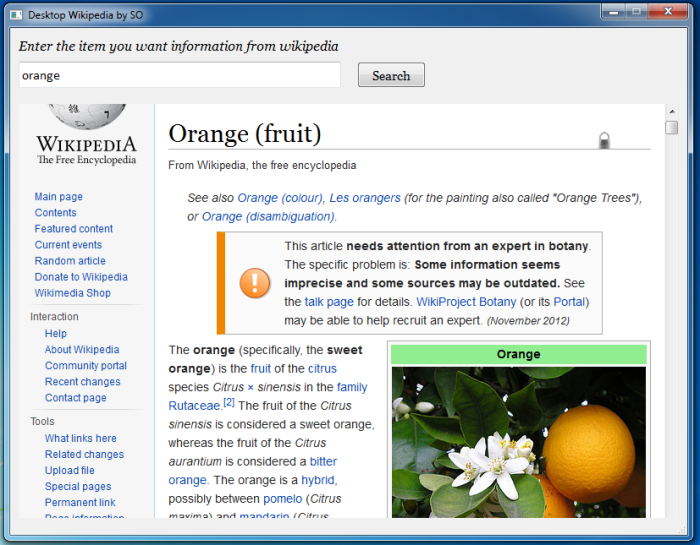The image size is (700, 545).
Task: Open Current events link
Action: pos(68,245)
